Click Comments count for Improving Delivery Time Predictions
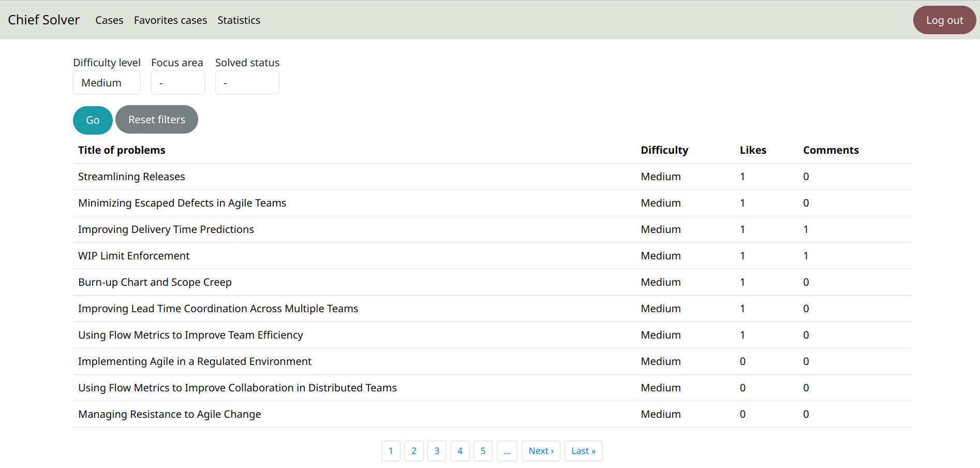This screenshot has width=980, height=468. (x=806, y=229)
